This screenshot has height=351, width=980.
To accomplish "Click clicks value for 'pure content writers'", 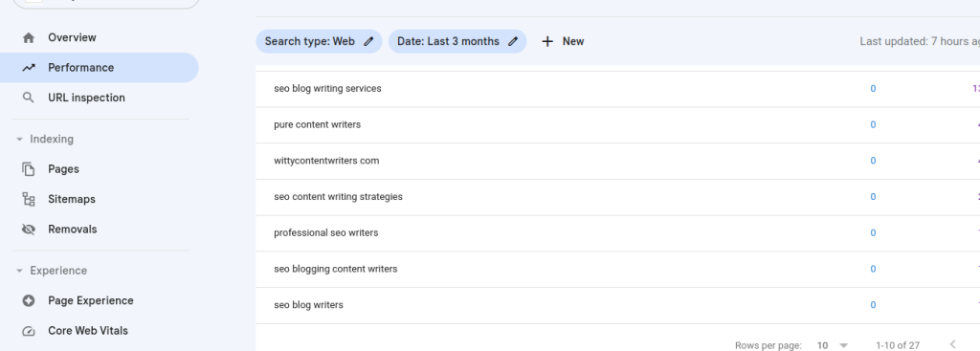I will tap(873, 125).
